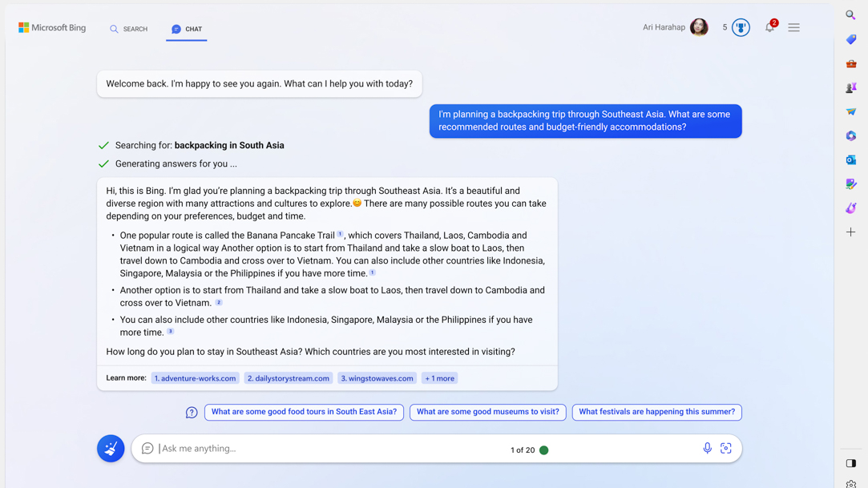Open the notifications bell

[770, 26]
